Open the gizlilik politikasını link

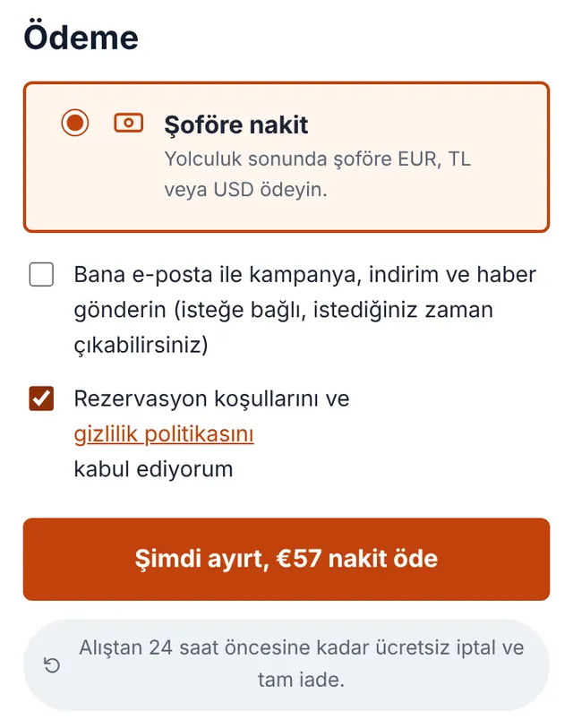pos(164,434)
